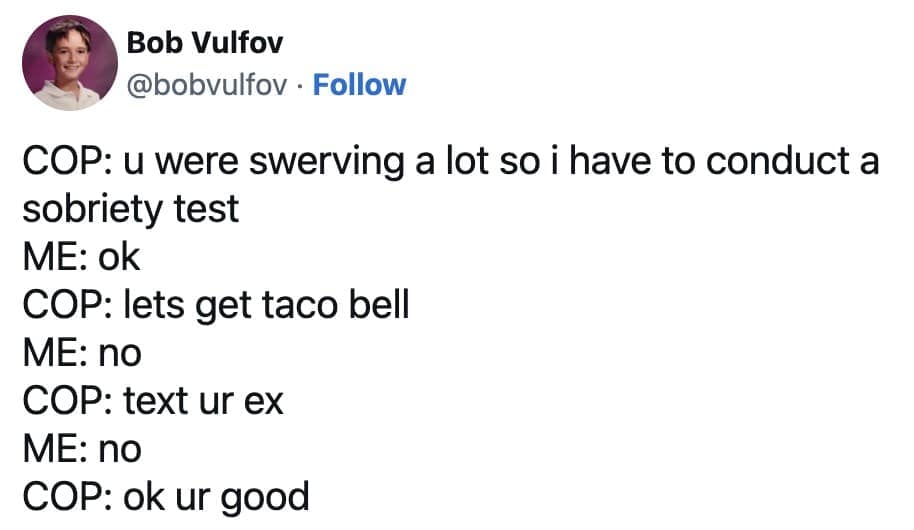This screenshot has height=530, width=914.
Task: Click the final "COP: ok ur good" line
Action: click(165, 496)
